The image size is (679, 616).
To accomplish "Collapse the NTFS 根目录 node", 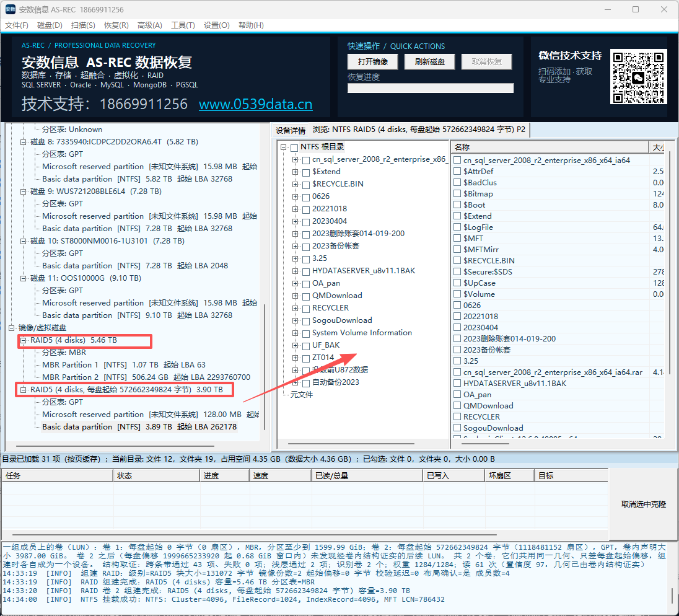I will point(283,147).
